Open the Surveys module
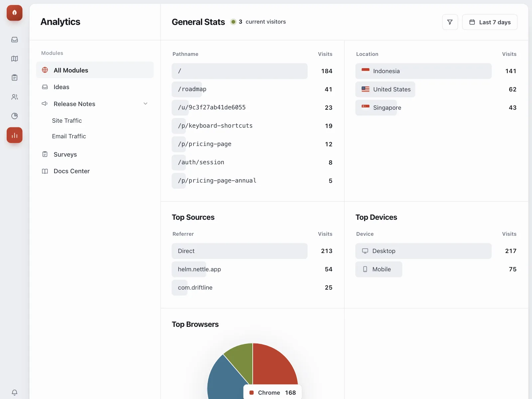Image resolution: width=532 pixels, height=399 pixels. [95, 155]
